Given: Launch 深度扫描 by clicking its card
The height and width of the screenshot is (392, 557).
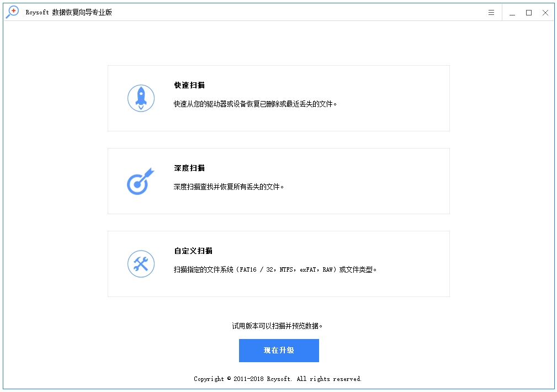Looking at the screenshot, I should coord(279,181).
